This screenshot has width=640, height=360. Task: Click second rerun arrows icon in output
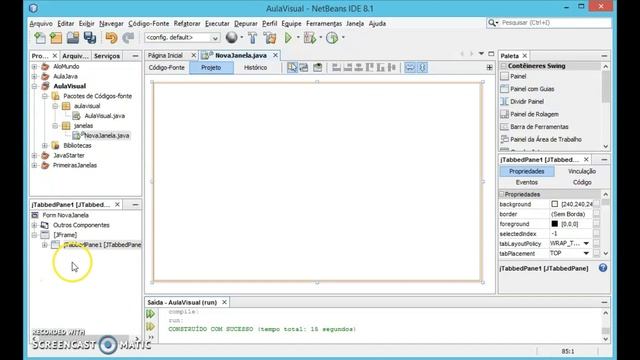[150, 327]
